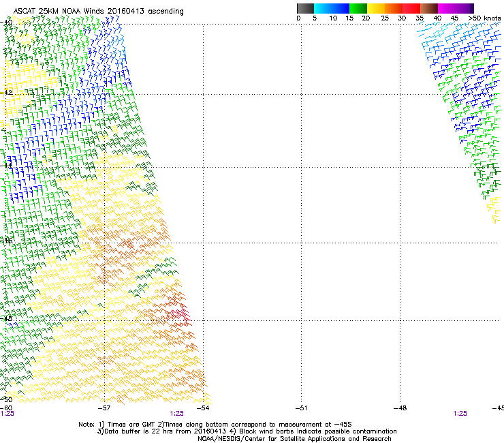Screen dimensions: 504x443
Task: Click the red 30-35 knots color band
Action: (411, 8)
